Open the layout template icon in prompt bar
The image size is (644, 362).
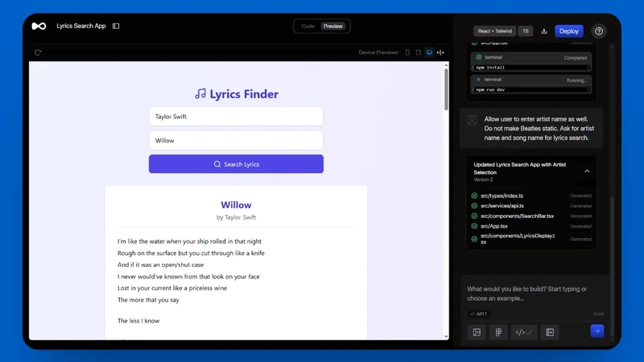(x=550, y=332)
